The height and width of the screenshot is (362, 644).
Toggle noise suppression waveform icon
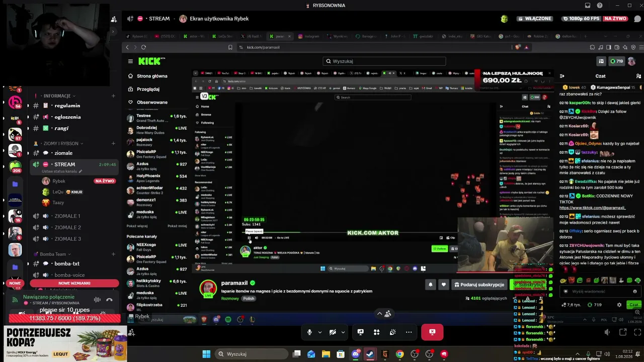[x=97, y=300]
